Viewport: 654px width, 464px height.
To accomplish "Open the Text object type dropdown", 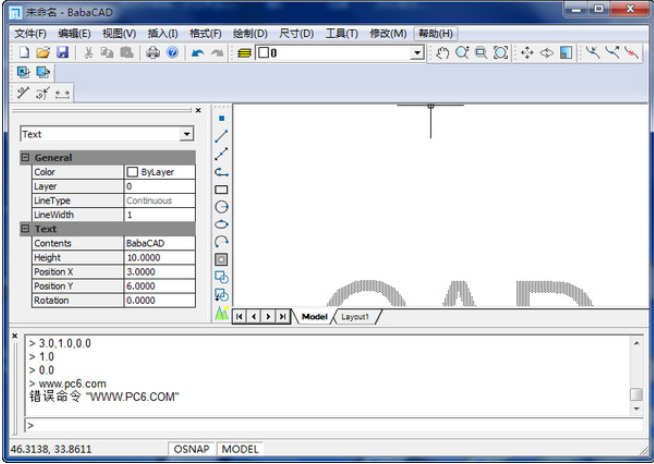I will (186, 134).
